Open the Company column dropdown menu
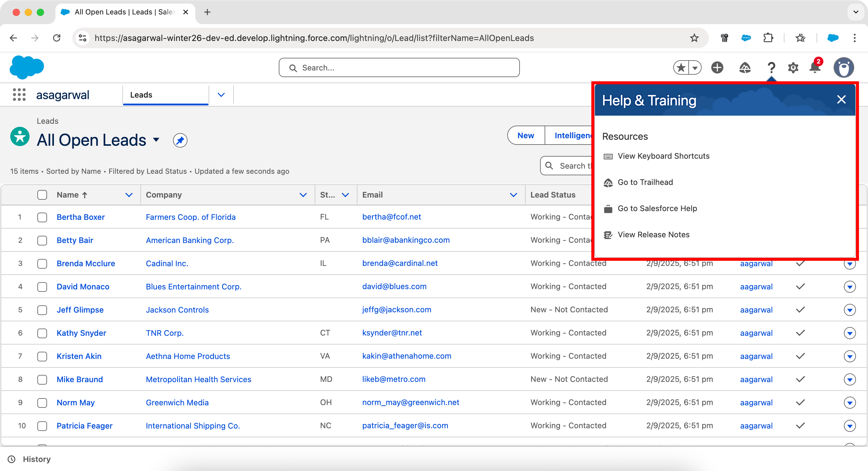The height and width of the screenshot is (471, 868). (303, 195)
